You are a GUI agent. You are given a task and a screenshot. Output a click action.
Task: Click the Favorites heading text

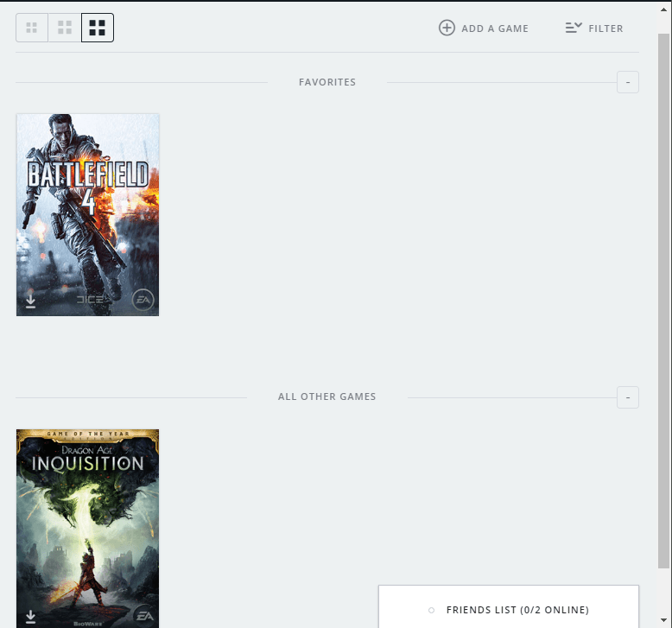327,82
